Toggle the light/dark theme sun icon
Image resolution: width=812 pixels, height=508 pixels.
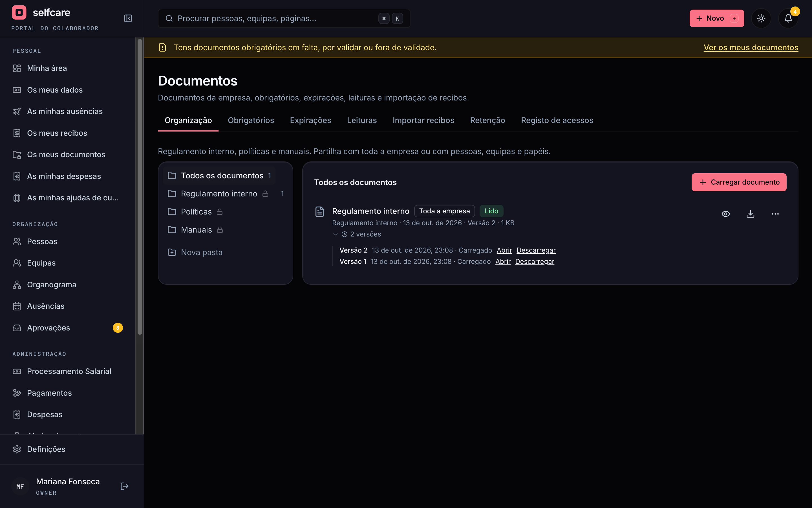click(x=761, y=18)
